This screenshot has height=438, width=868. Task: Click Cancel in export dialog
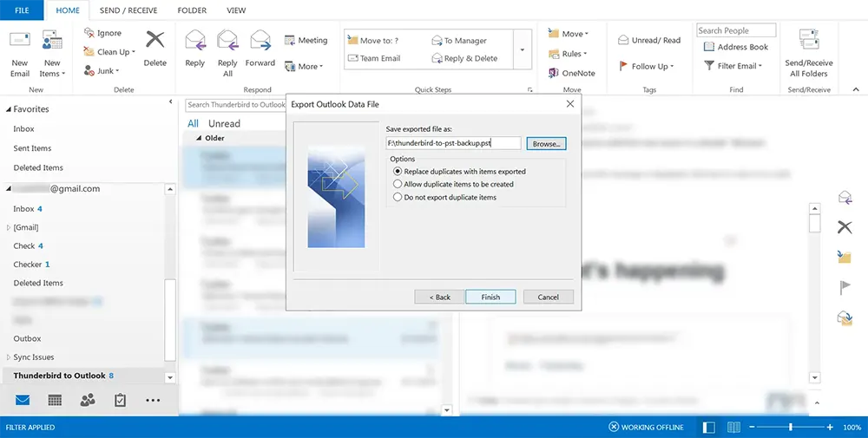[548, 297]
